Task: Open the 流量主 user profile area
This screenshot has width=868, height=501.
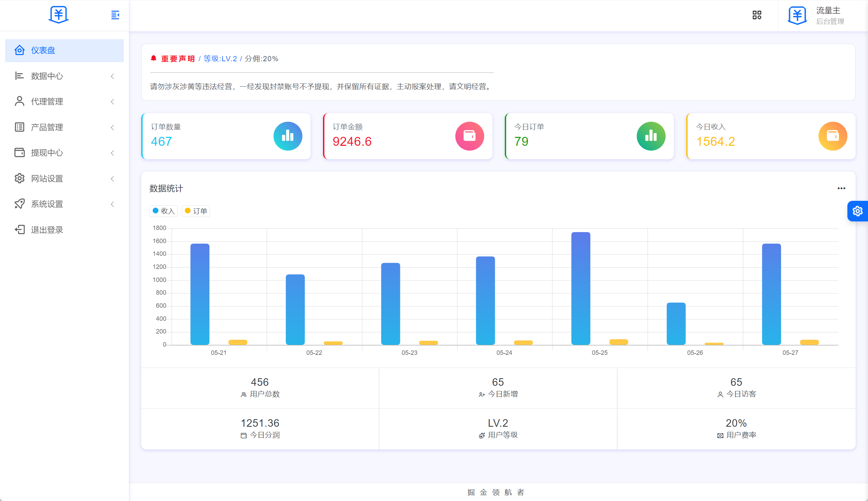Action: click(x=816, y=15)
